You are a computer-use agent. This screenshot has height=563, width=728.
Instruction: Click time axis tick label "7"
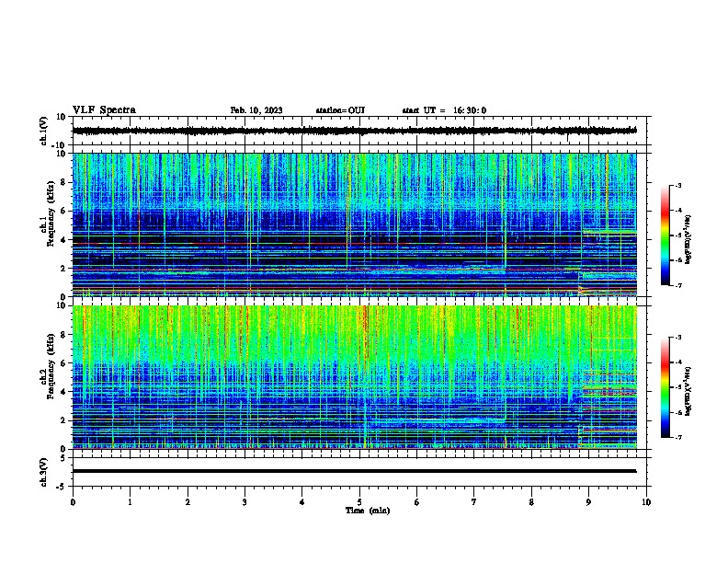tap(474, 502)
